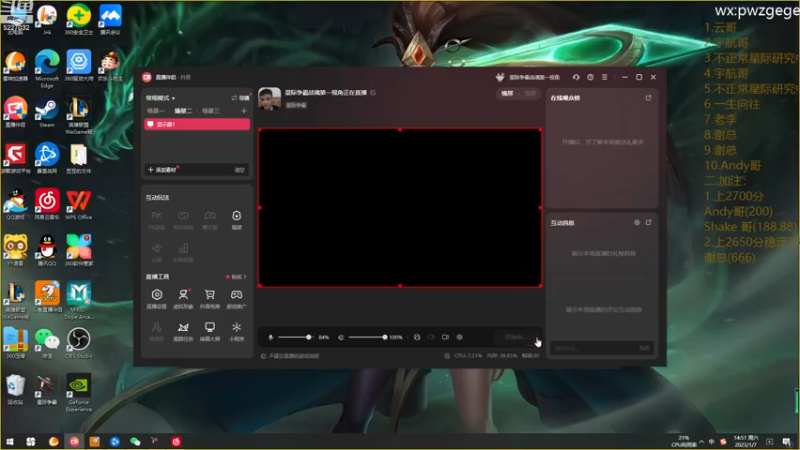
Task: Pop out the interactive messages panel
Action: (648, 222)
